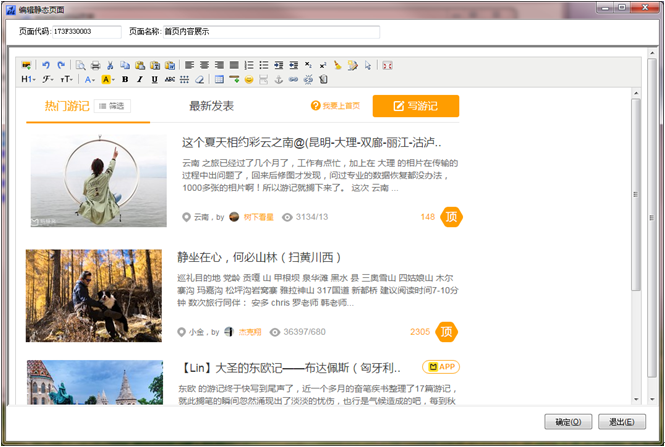Open the H1 heading dropdown
The image size is (665, 447).
[28, 79]
